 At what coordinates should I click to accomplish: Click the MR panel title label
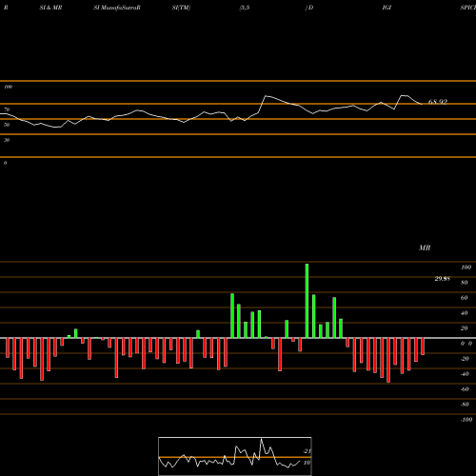coord(425,248)
